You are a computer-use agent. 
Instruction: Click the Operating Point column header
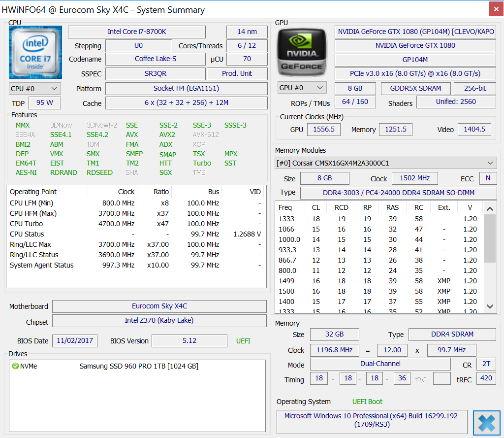[x=47, y=192]
